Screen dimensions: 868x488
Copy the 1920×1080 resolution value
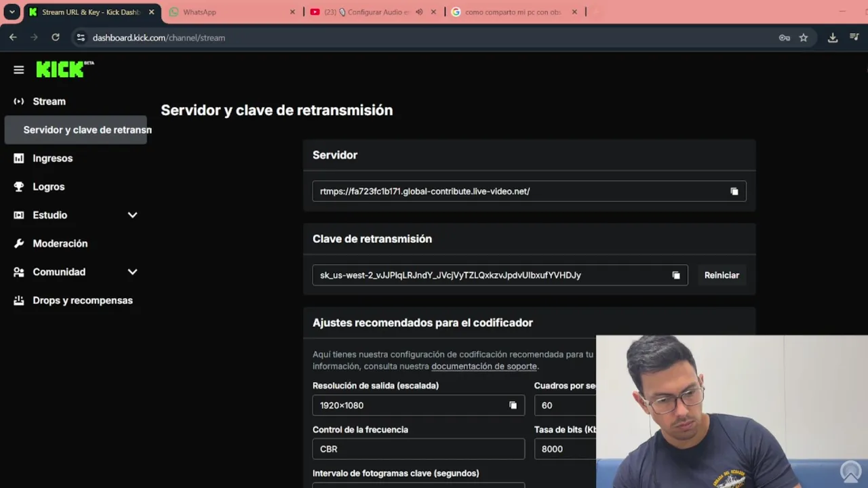[513, 405]
